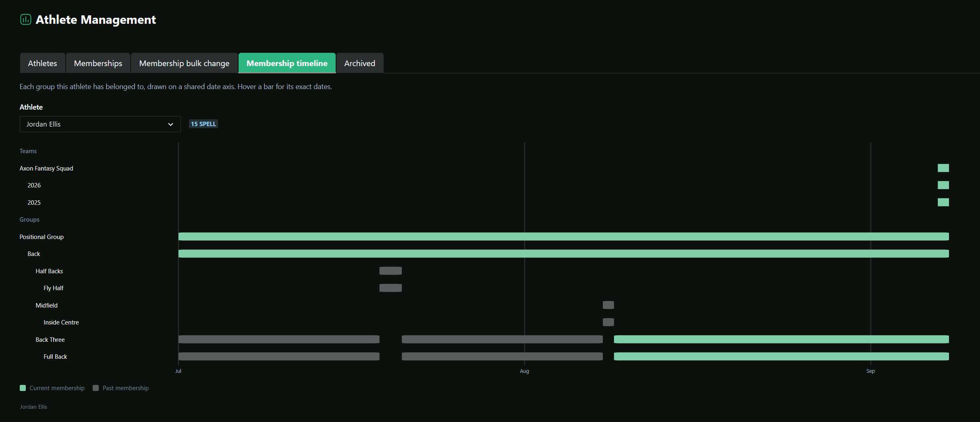
Task: Open the Jordan Ellis athlete dropdown chevron
Action: tap(170, 124)
